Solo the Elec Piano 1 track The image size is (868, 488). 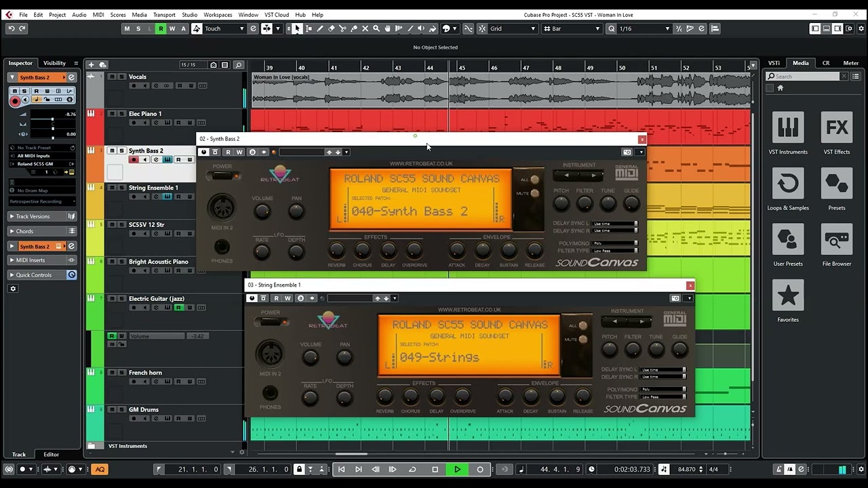(x=121, y=114)
